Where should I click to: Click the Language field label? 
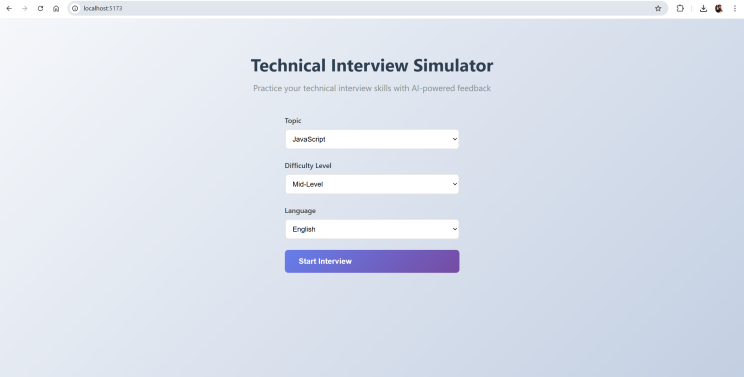coord(300,211)
